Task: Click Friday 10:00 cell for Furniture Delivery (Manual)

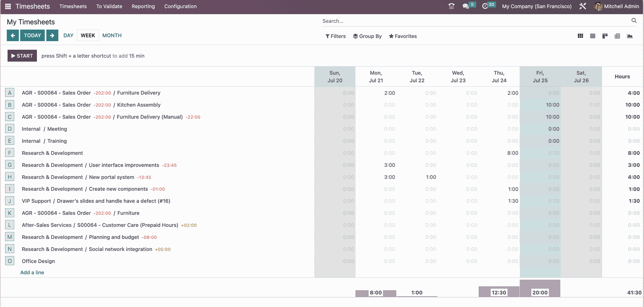Action: pos(540,117)
